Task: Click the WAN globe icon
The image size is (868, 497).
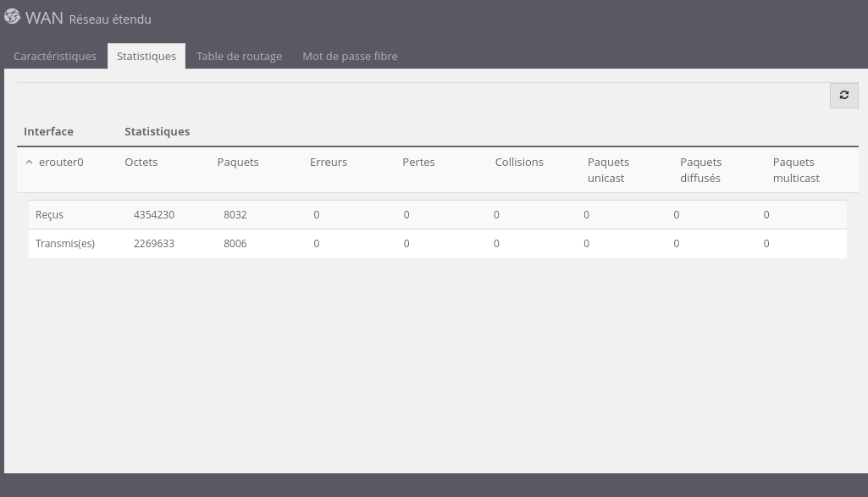Action: click(x=12, y=17)
